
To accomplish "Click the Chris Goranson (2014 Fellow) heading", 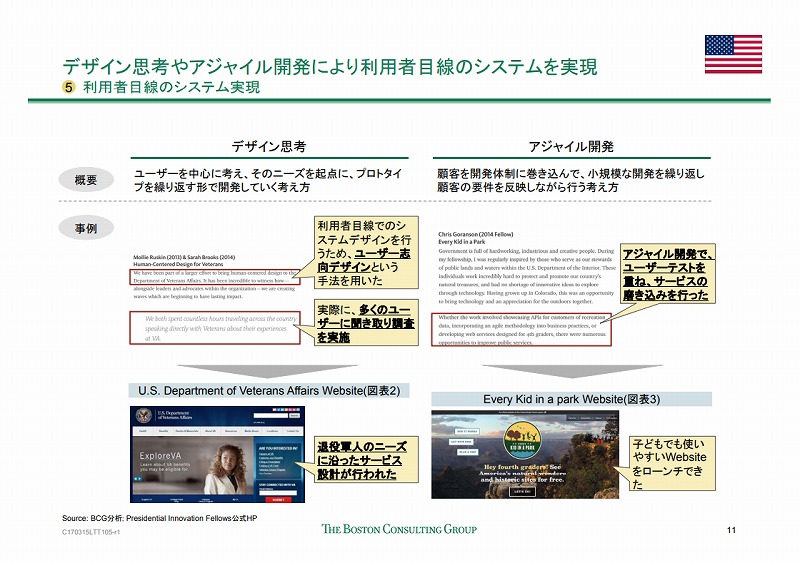I will coord(476,234).
